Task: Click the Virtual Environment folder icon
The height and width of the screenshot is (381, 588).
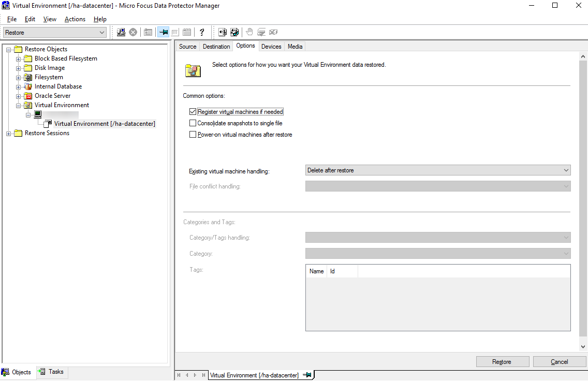Action: point(28,105)
